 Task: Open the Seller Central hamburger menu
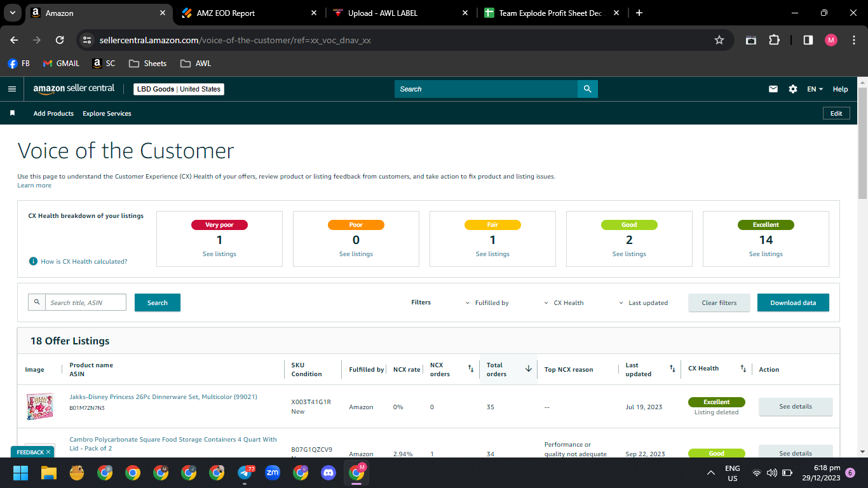pyautogui.click(x=12, y=89)
